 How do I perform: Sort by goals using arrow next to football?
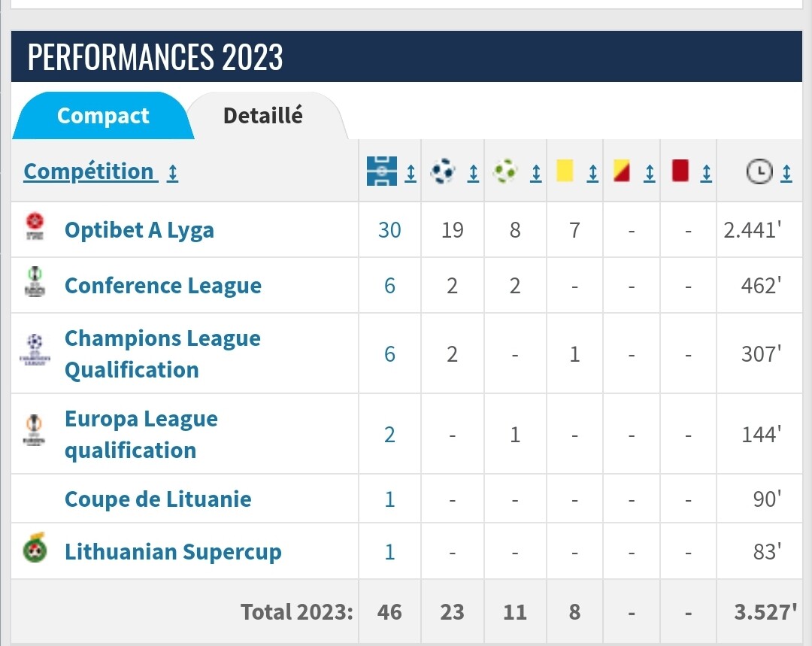tap(474, 173)
